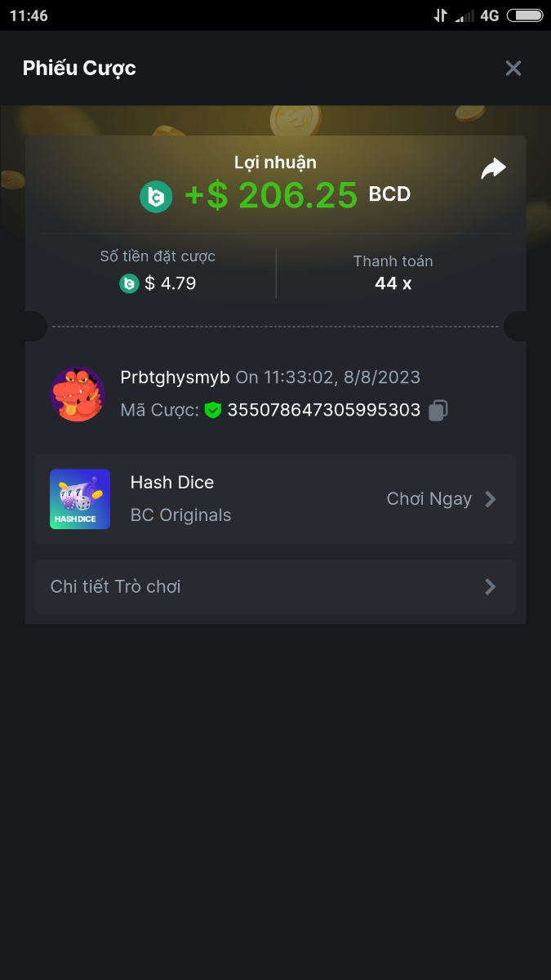Click the green verified shield icon
Screen dimensions: 551x980
click(213, 410)
